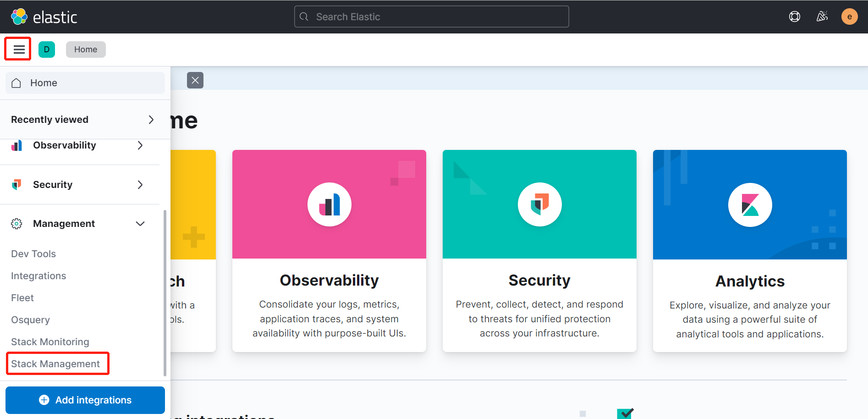Open Integrations from Management
Image resolution: width=868 pixels, height=419 pixels.
tap(38, 276)
